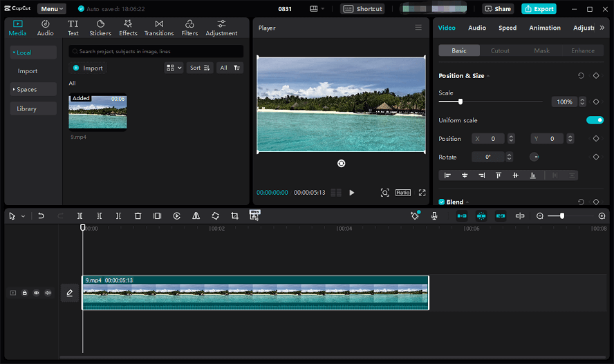Toggle linkage in timeline toolbar
The image size is (614, 364).
coord(501,215)
